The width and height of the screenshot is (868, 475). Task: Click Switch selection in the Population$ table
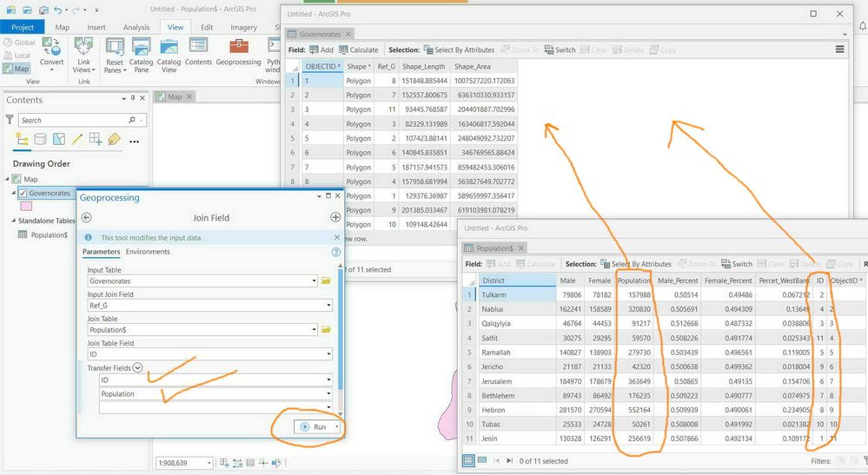click(x=737, y=264)
